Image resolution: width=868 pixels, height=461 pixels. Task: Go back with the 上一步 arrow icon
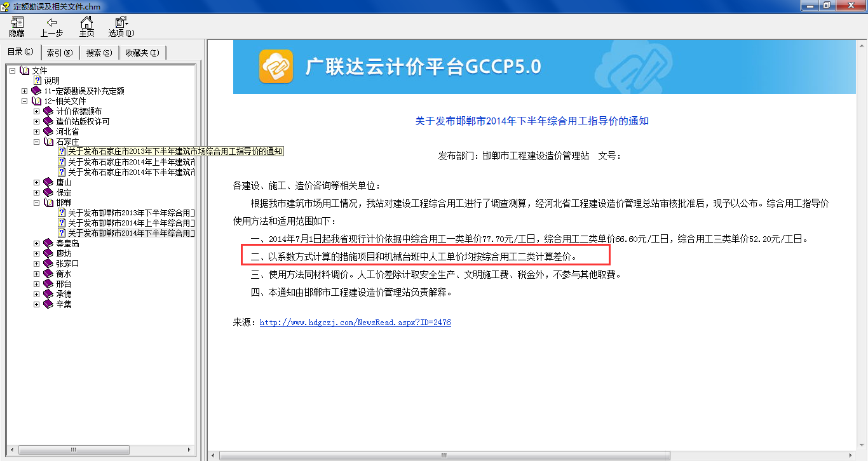pyautogui.click(x=52, y=22)
